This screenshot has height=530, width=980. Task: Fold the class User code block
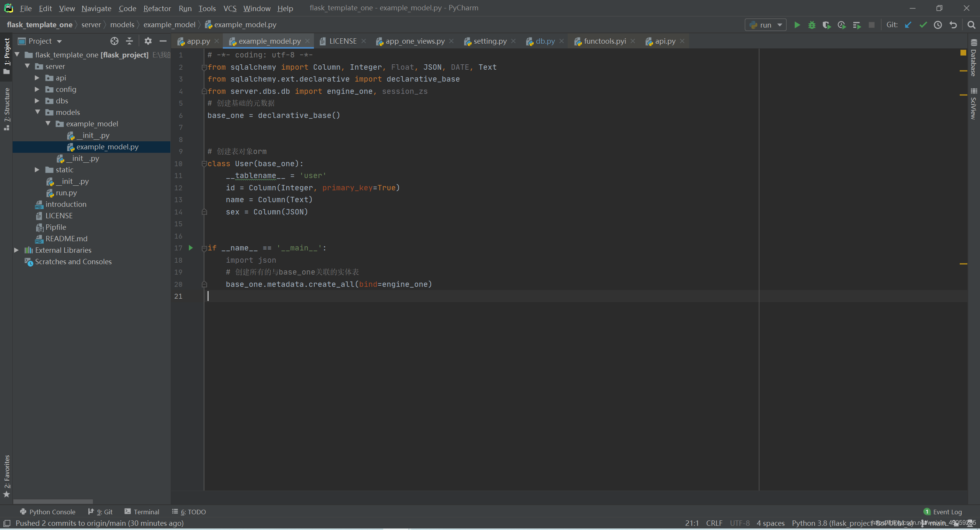click(204, 164)
